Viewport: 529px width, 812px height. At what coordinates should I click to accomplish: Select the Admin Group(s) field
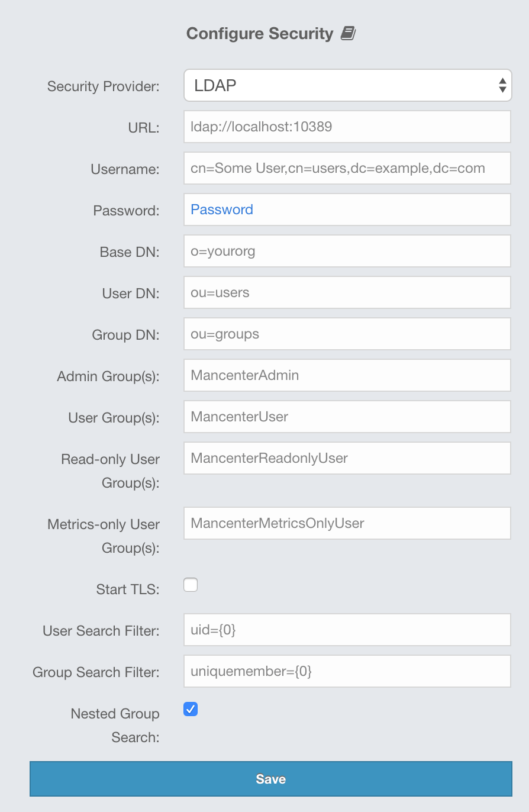click(x=347, y=375)
